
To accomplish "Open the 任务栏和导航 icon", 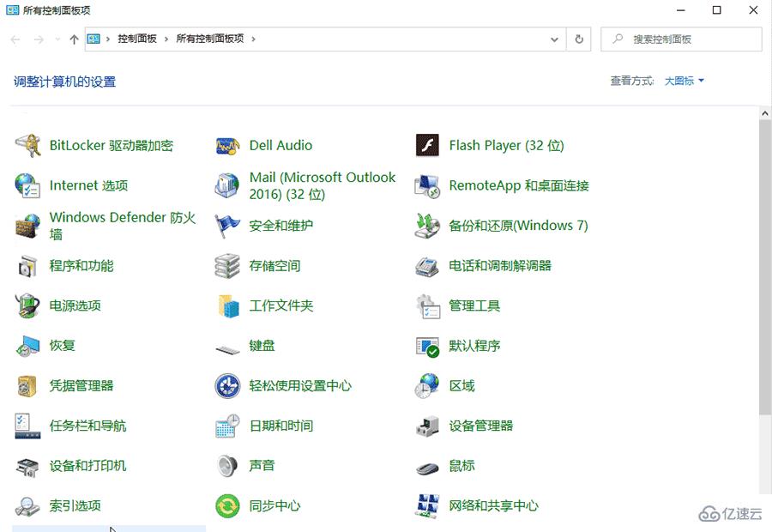I will [x=27, y=426].
